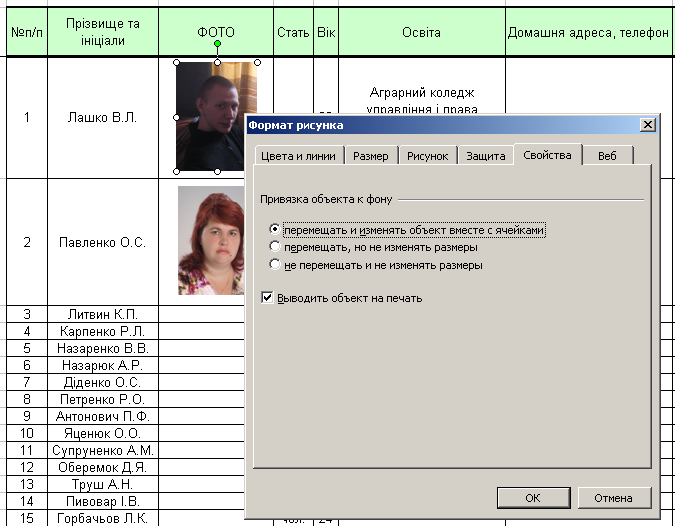Click the Стать header cell
The image size is (675, 526).
tap(293, 32)
